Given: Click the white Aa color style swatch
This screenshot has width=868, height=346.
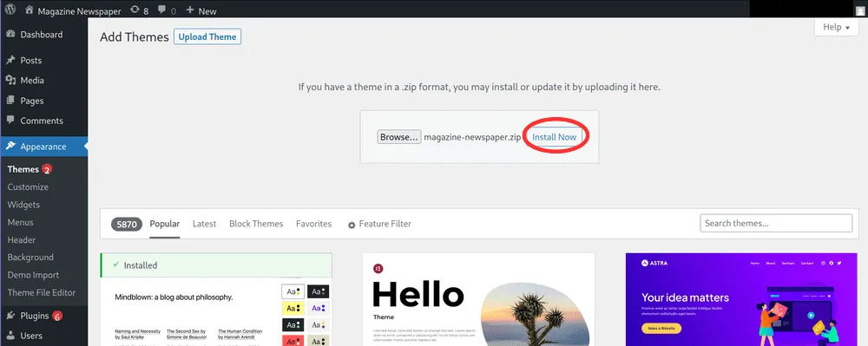Looking at the screenshot, I should [x=293, y=291].
